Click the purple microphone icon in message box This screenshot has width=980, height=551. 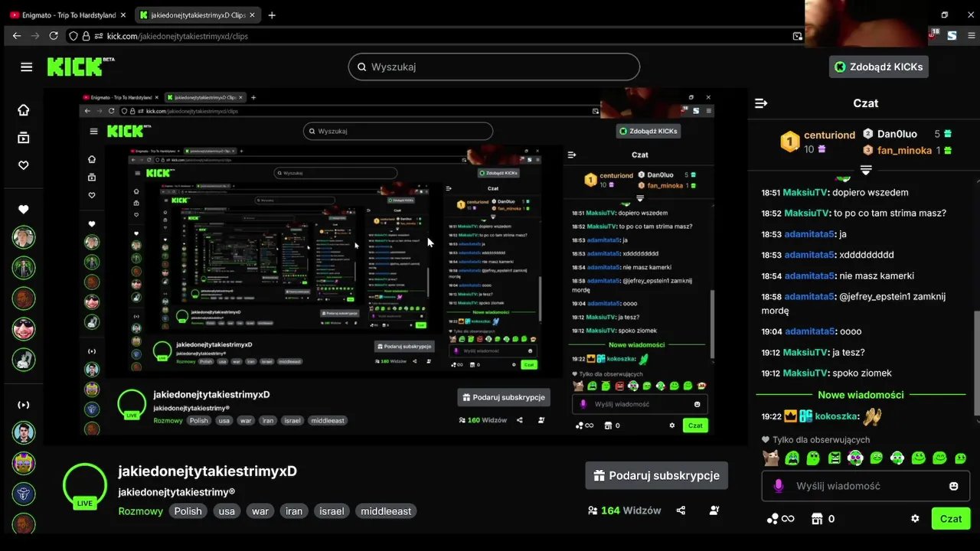779,486
